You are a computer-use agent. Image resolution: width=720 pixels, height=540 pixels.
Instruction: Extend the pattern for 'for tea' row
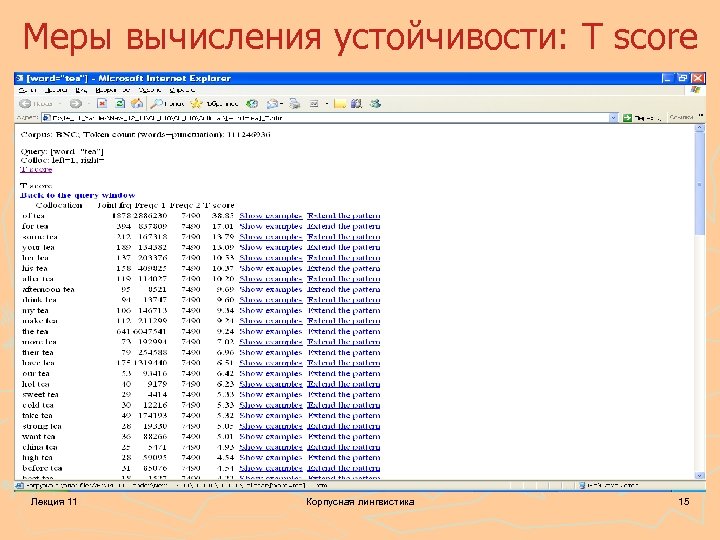pyautogui.click(x=343, y=226)
